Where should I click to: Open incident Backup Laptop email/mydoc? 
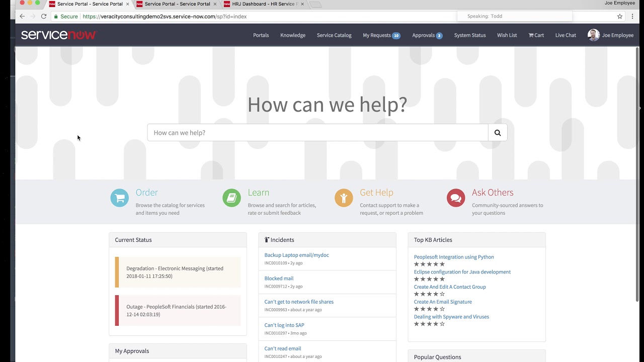[x=296, y=255]
